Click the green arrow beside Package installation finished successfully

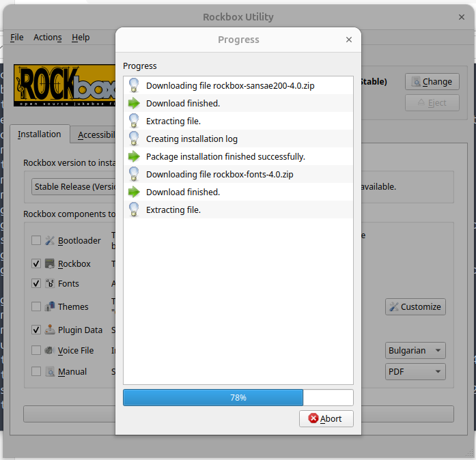(x=134, y=156)
